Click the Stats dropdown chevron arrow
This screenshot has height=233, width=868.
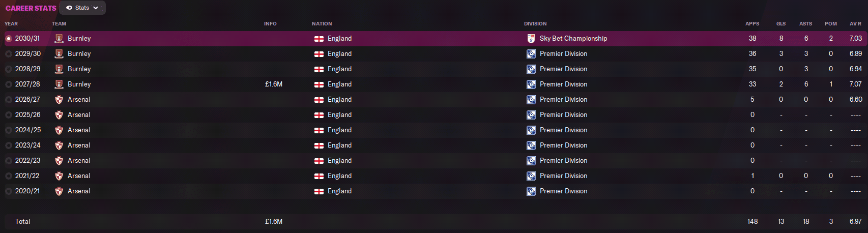96,8
